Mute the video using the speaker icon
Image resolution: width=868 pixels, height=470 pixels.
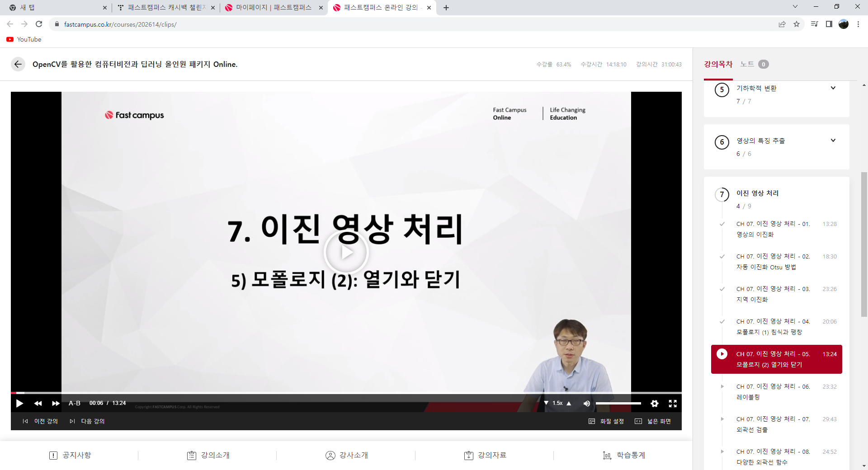(x=587, y=403)
